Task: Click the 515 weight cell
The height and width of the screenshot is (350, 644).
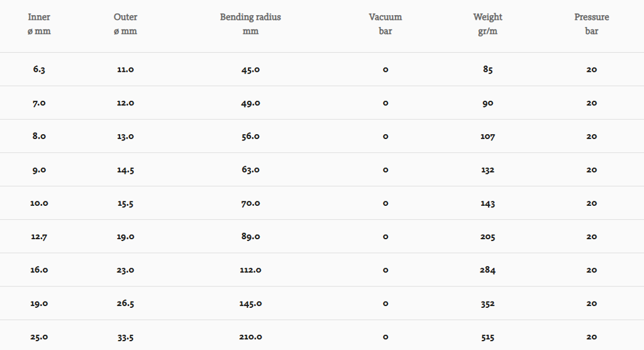Action: click(x=487, y=337)
